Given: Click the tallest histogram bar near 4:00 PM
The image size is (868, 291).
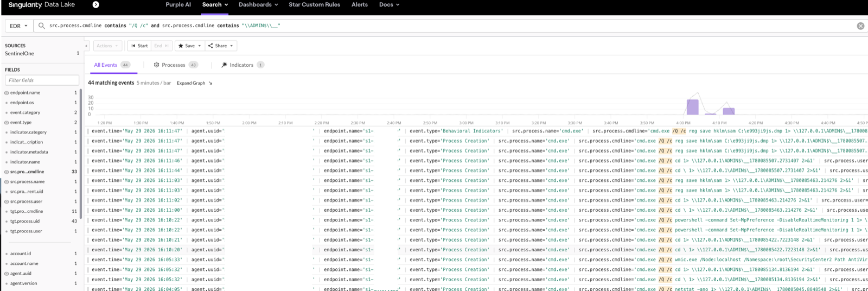Looking at the screenshot, I should (x=693, y=107).
